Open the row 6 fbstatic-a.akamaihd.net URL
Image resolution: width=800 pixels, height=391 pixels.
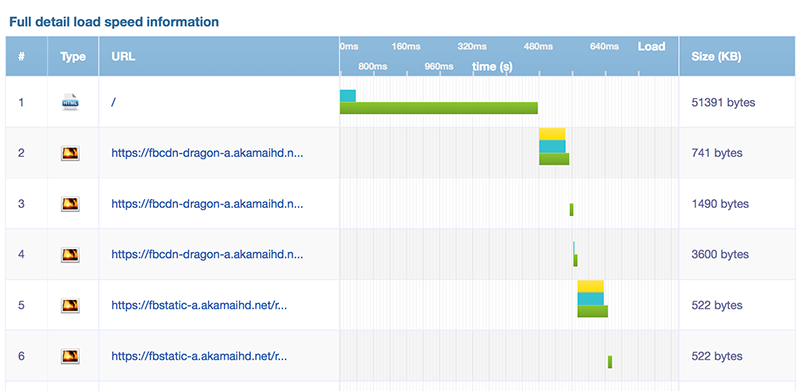pyautogui.click(x=199, y=356)
